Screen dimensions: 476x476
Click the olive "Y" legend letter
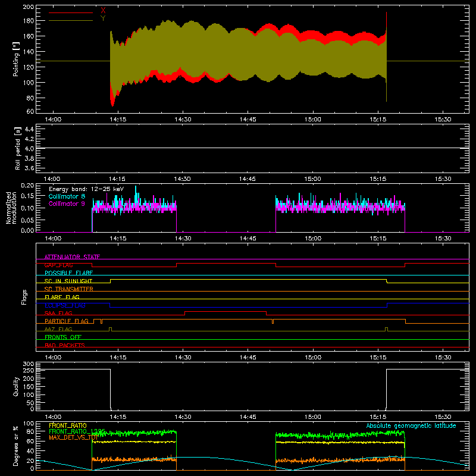click(103, 18)
